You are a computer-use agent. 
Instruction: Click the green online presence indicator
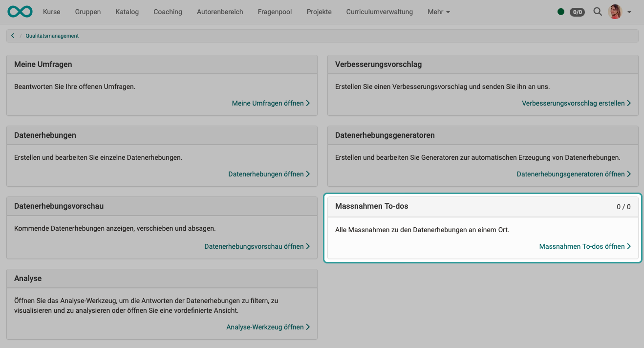pyautogui.click(x=561, y=12)
